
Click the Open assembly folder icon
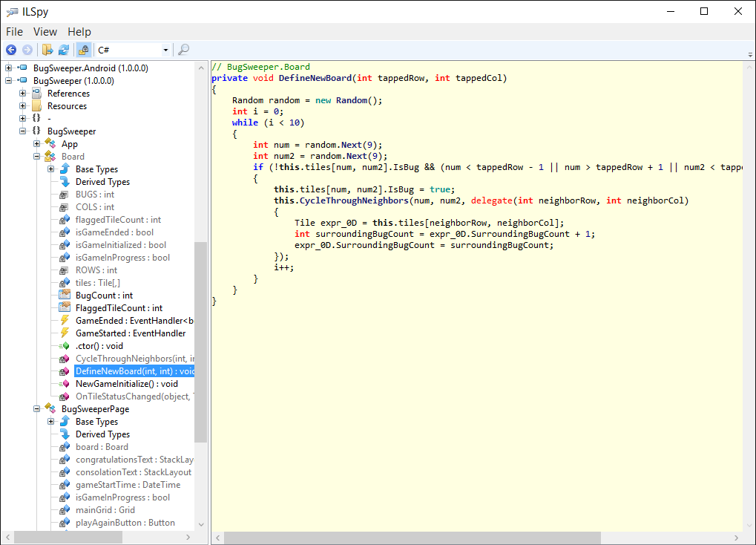pyautogui.click(x=47, y=50)
